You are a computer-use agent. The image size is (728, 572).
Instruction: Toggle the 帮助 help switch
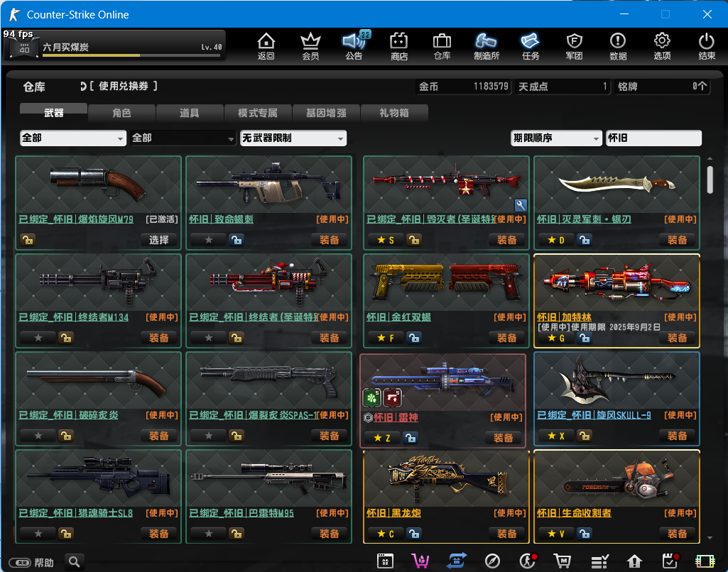tap(20, 563)
